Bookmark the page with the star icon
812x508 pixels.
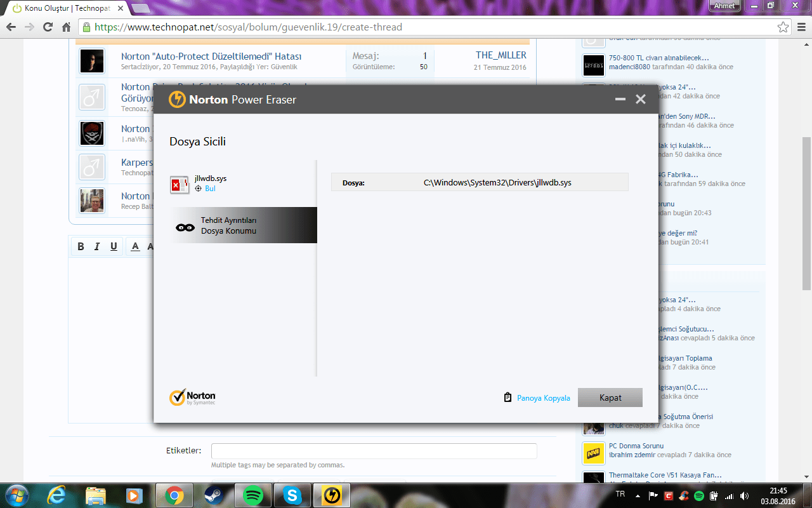pyautogui.click(x=783, y=27)
